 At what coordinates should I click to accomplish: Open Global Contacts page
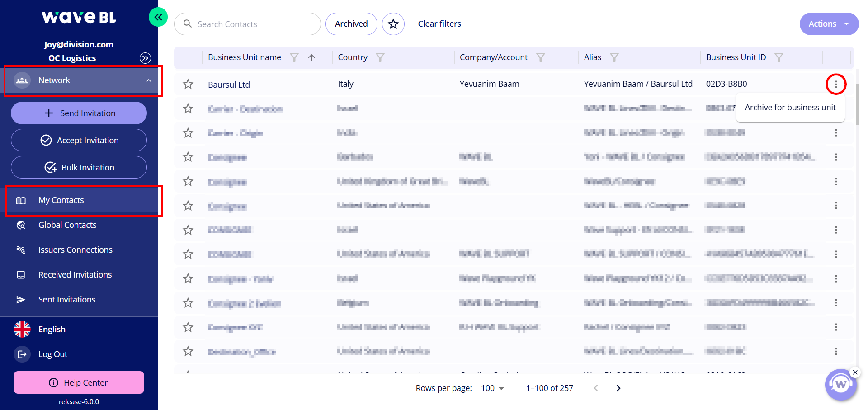(x=67, y=225)
